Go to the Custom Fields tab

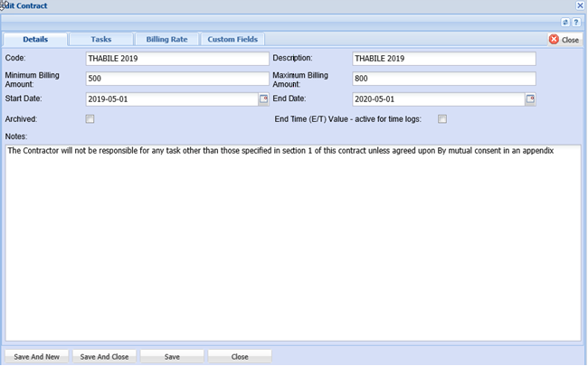pyautogui.click(x=232, y=40)
